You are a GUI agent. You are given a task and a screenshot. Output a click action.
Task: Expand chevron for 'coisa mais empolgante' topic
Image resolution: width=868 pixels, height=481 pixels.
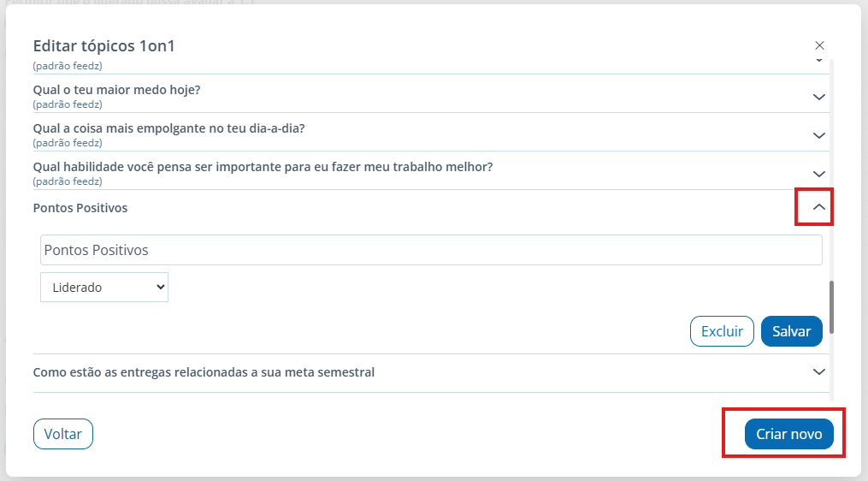pyautogui.click(x=818, y=135)
